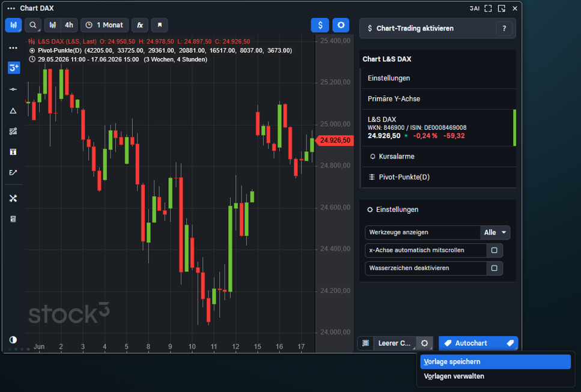The height and width of the screenshot is (392, 581).
Task: Expand the Werkzeuge anzeigen Alle dropdown
Action: [495, 232]
